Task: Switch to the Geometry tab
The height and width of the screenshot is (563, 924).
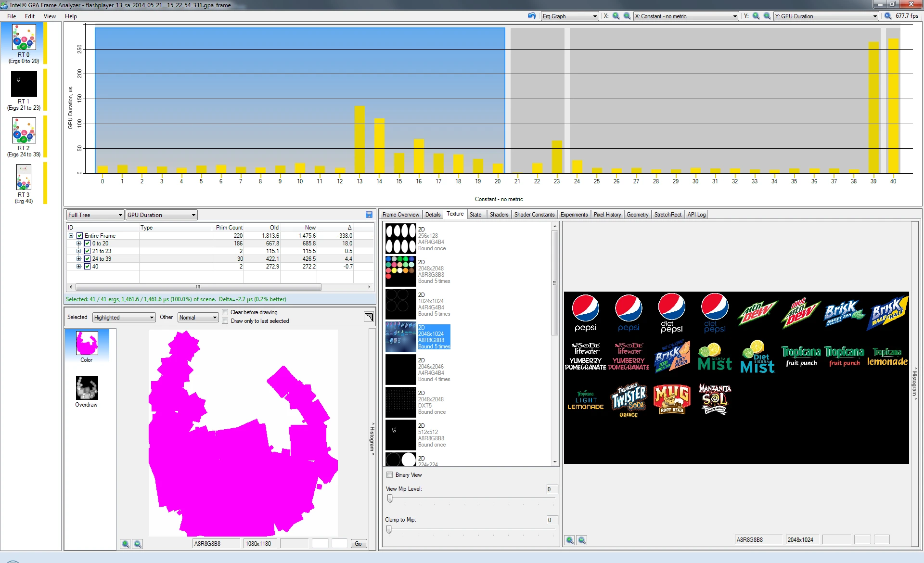Action: (x=638, y=215)
